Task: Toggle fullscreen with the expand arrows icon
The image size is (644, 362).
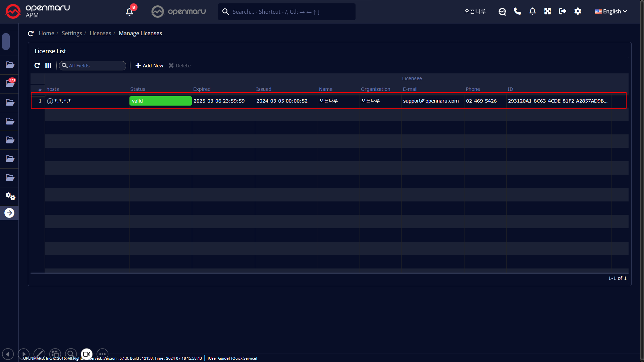Action: point(547,11)
